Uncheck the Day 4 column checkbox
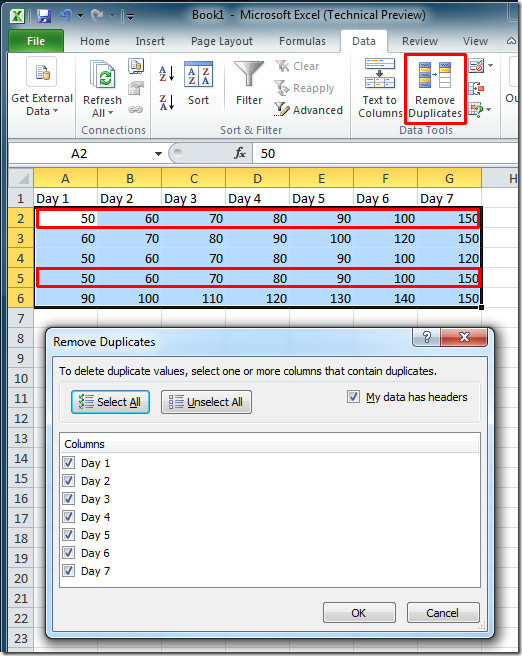The height and width of the screenshot is (656, 522). [69, 517]
